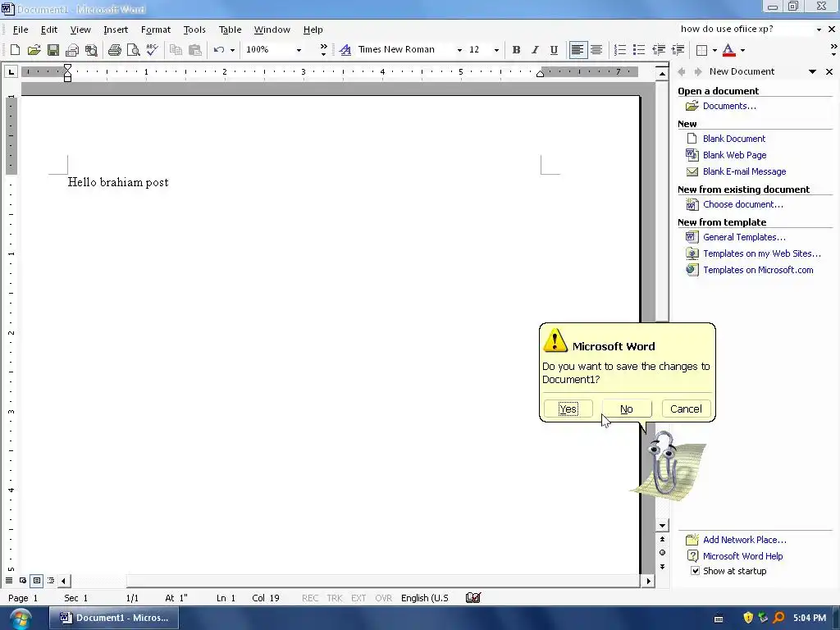Toggle Italic formatting
Viewport: 840px width, 630px height.
click(535, 50)
